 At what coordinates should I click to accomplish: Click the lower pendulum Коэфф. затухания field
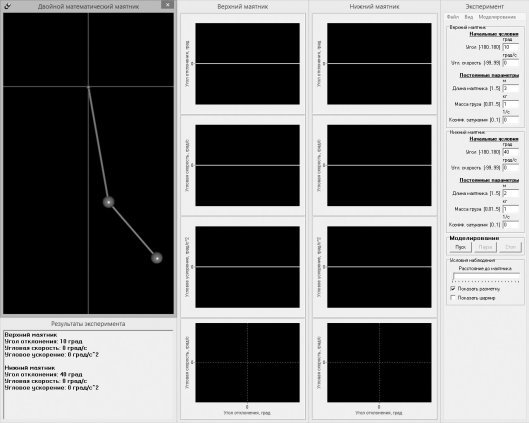tap(510, 225)
